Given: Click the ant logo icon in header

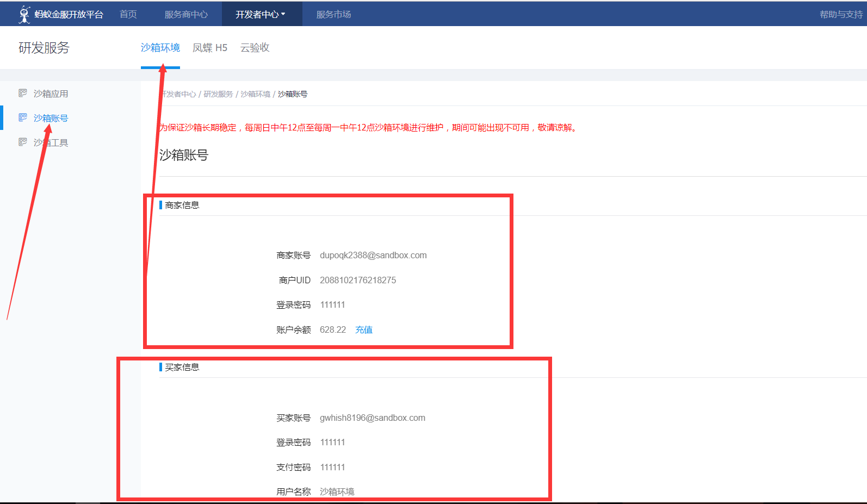Looking at the screenshot, I should pyautogui.click(x=24, y=14).
